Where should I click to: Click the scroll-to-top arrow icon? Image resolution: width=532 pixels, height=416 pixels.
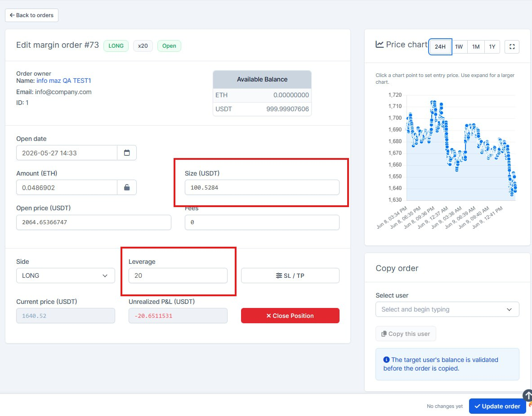pos(528,395)
